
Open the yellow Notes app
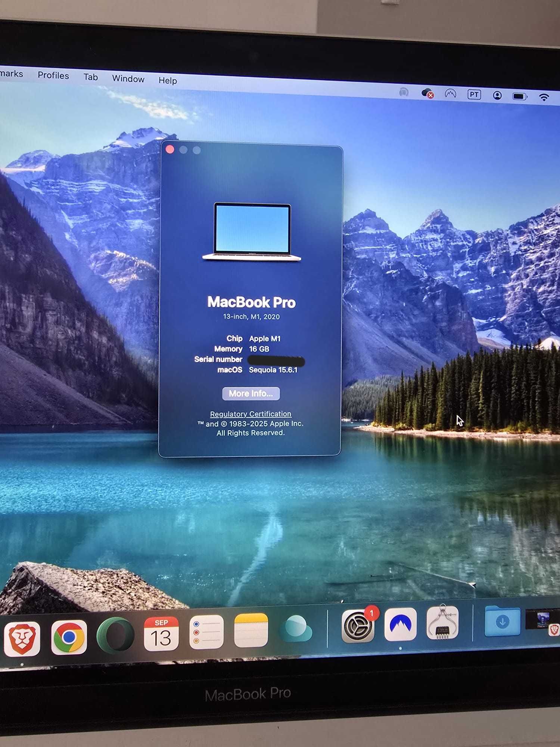251,630
